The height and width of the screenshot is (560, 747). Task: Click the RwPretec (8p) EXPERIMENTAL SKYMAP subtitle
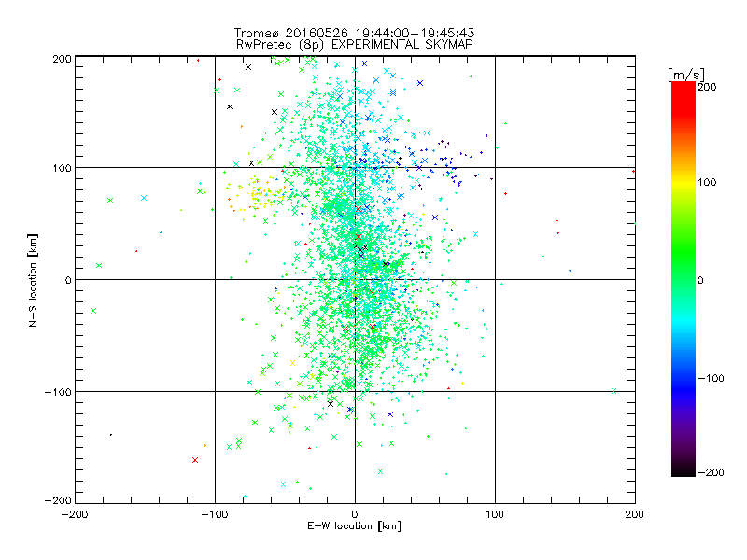pyautogui.click(x=355, y=44)
